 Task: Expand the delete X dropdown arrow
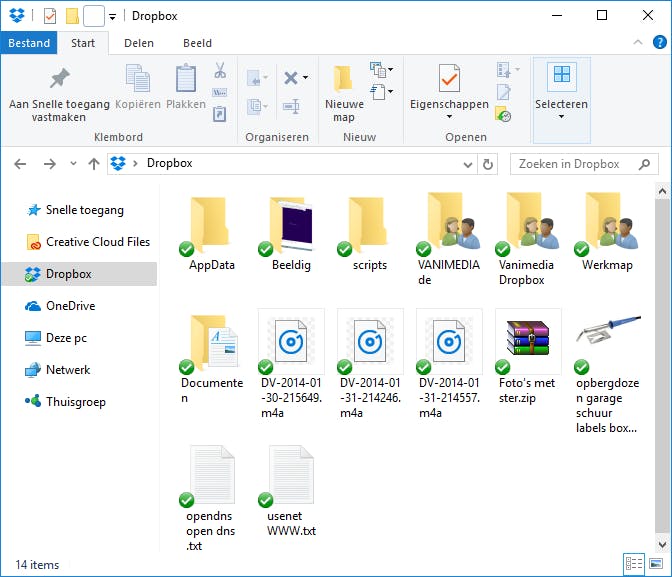[305, 78]
